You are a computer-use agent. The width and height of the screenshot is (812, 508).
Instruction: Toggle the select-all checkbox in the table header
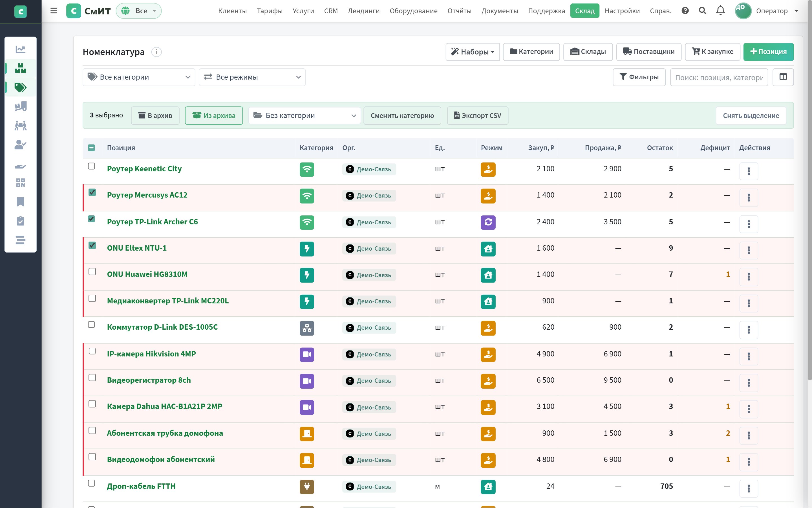tap(91, 148)
